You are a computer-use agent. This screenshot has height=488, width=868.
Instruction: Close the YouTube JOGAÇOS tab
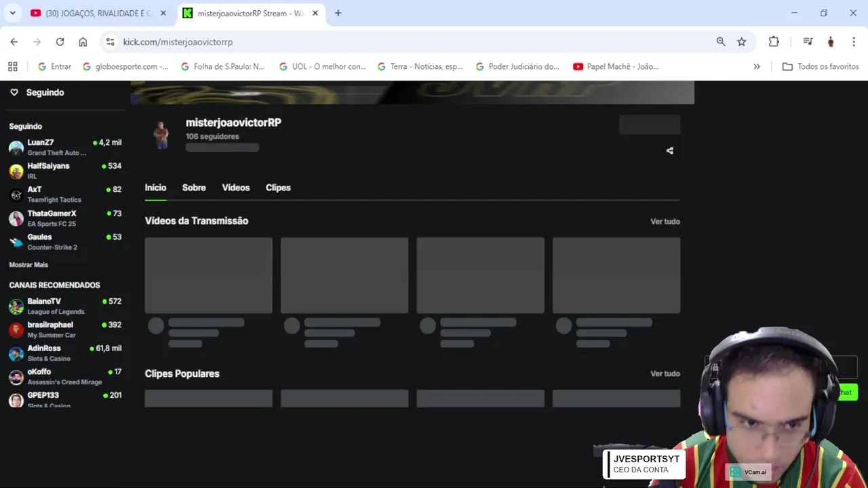point(163,13)
